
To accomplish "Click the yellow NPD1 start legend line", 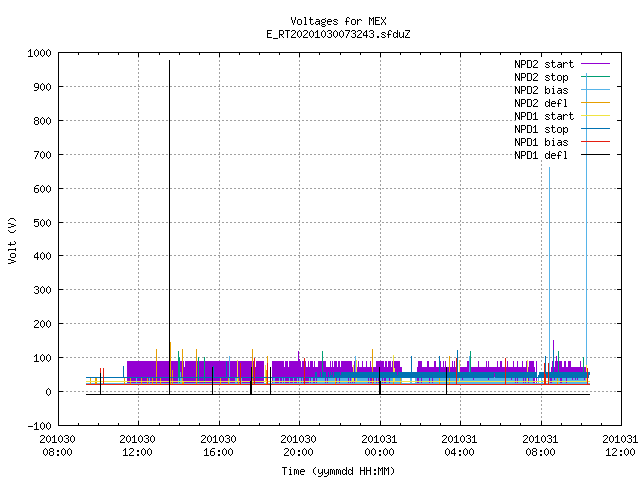I will pyautogui.click(x=596, y=116).
